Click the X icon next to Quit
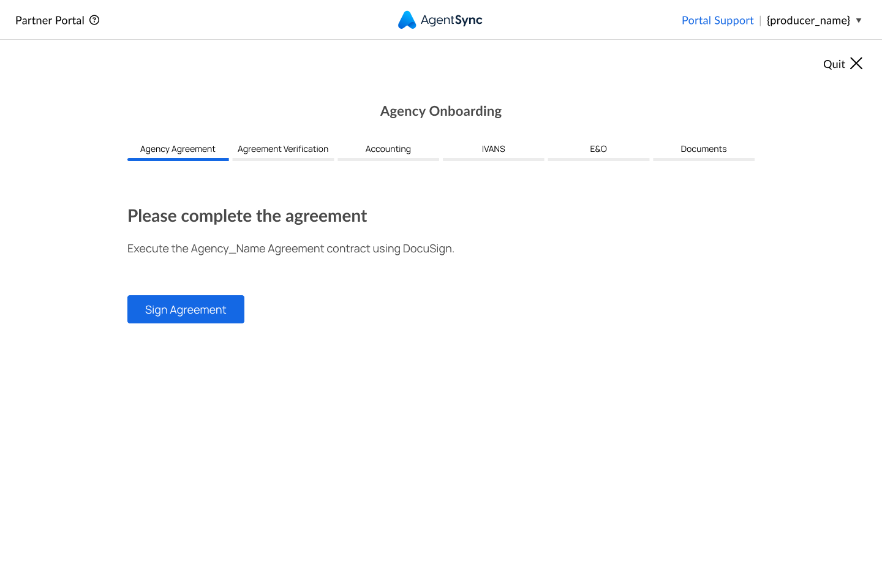This screenshot has height=588, width=882. click(856, 64)
